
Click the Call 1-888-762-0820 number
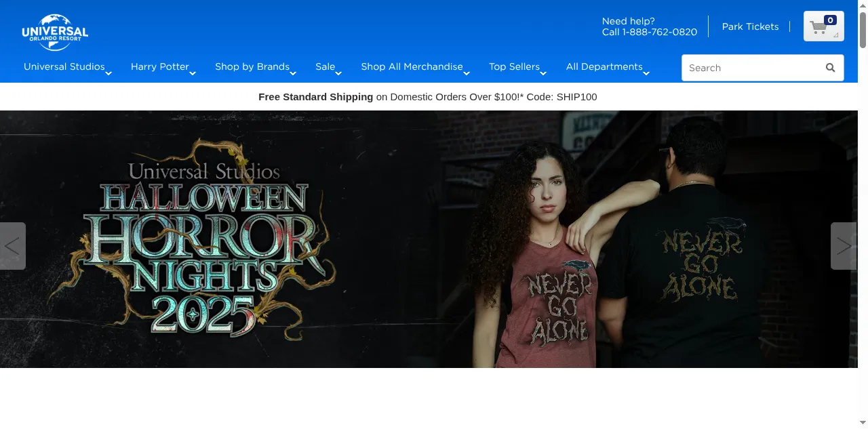pyautogui.click(x=650, y=32)
